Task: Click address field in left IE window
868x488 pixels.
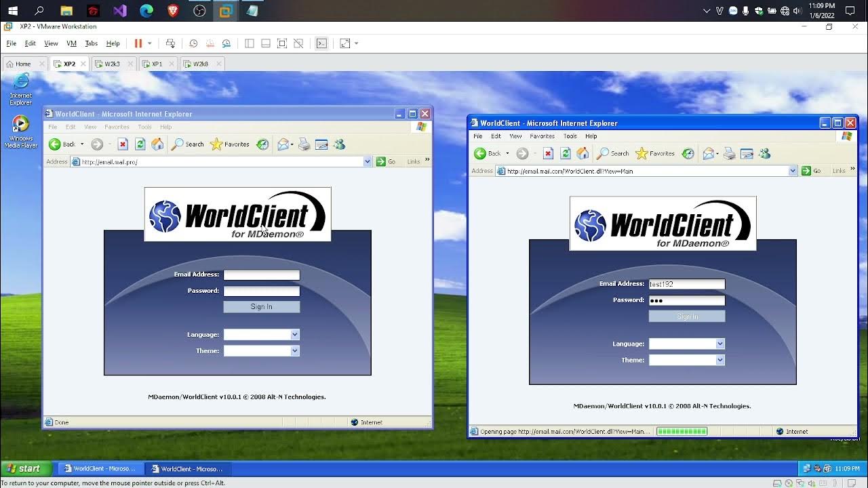Action: (222, 162)
